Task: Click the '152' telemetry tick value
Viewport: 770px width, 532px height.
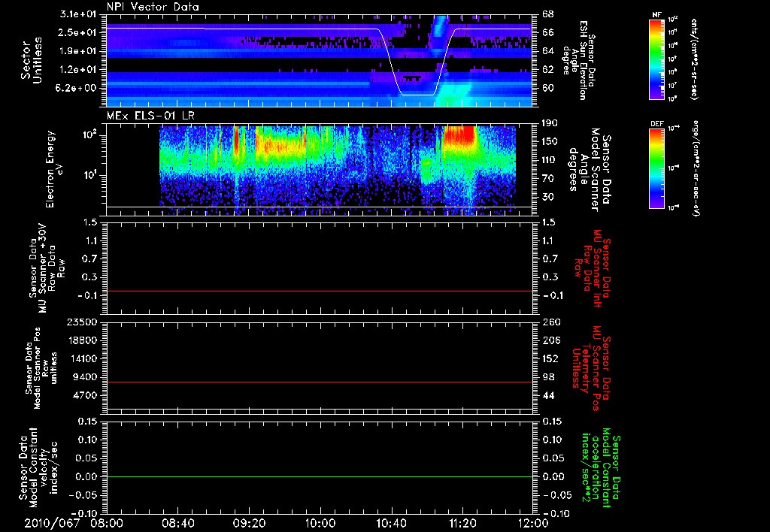Action: coord(551,358)
